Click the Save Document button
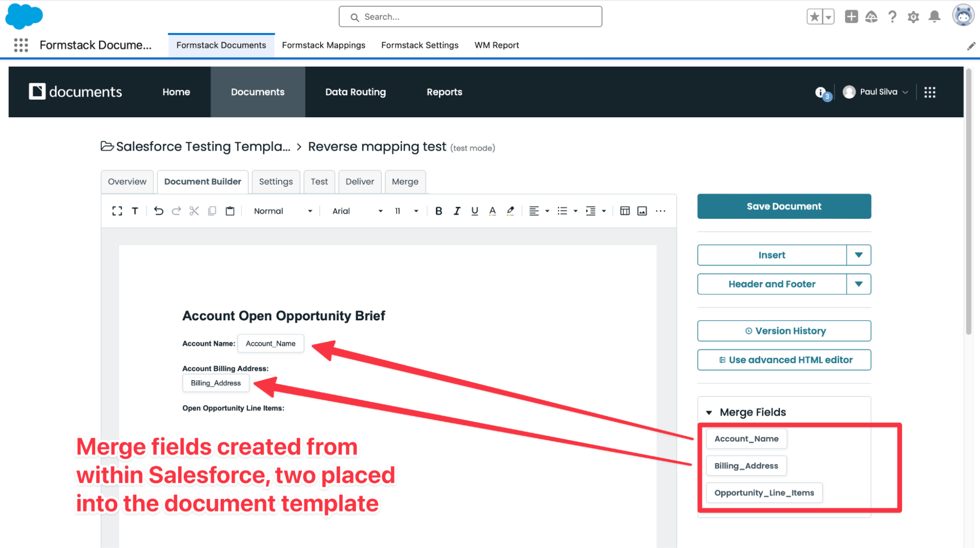This screenshot has width=980, height=548. coord(783,206)
